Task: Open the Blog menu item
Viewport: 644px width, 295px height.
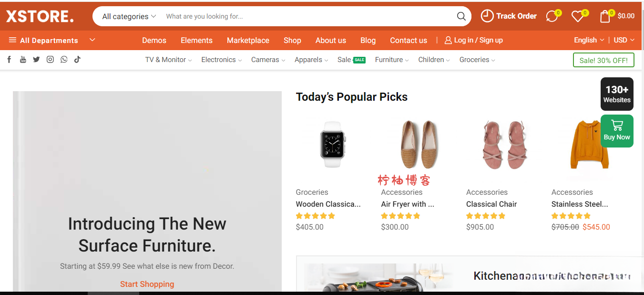Action: tap(368, 40)
